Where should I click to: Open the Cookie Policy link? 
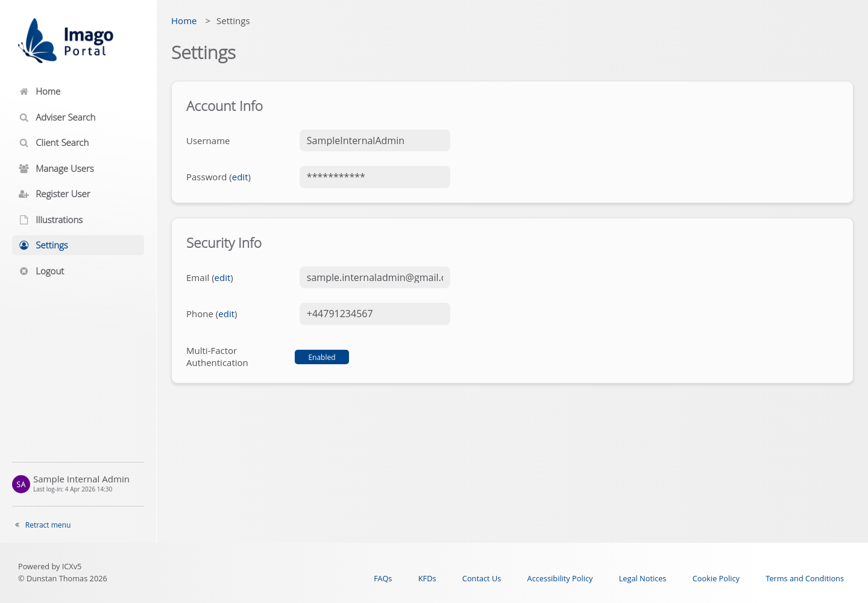(x=716, y=578)
